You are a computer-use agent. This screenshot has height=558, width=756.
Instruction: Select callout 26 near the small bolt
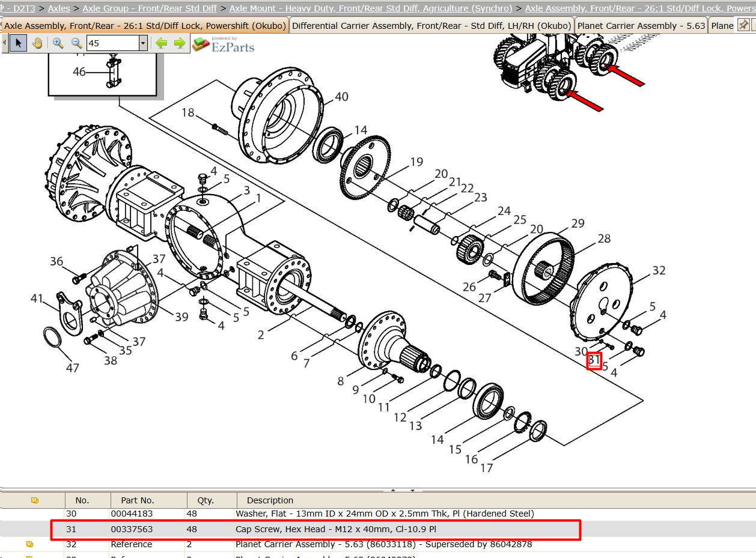469,287
